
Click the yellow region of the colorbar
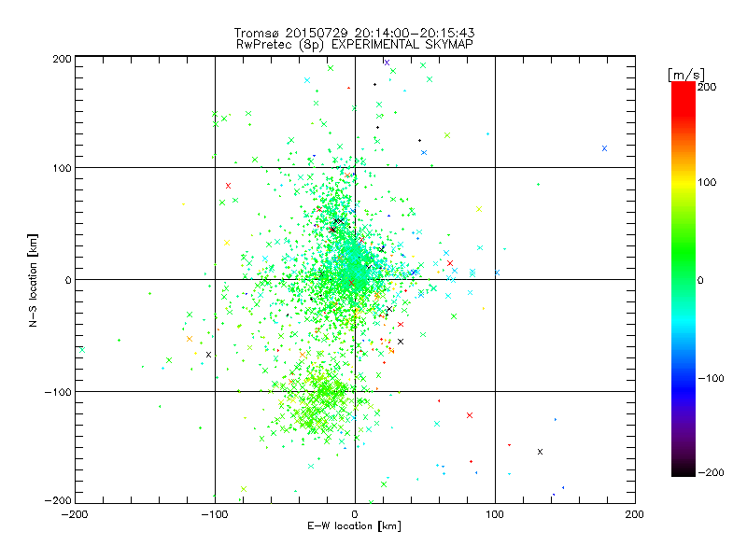pos(684,182)
